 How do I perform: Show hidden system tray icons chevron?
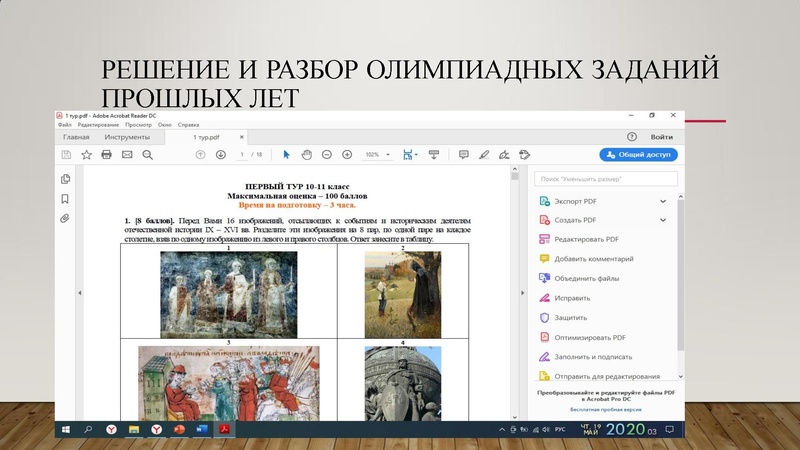pos(502,430)
